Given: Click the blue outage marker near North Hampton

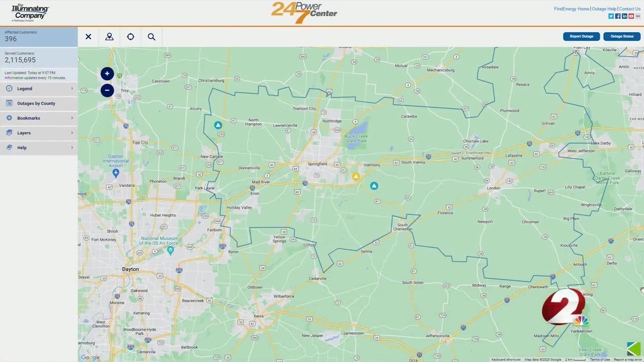Looking at the screenshot, I should tap(218, 125).
